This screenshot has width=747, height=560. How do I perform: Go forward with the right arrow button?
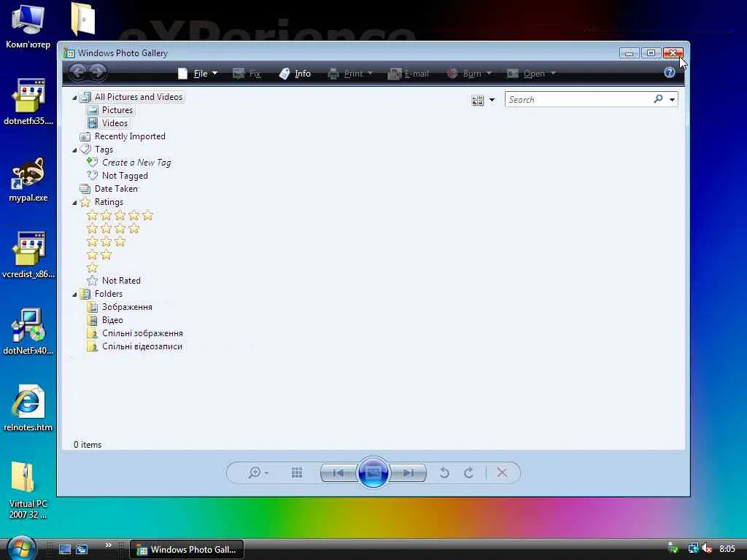[98, 72]
